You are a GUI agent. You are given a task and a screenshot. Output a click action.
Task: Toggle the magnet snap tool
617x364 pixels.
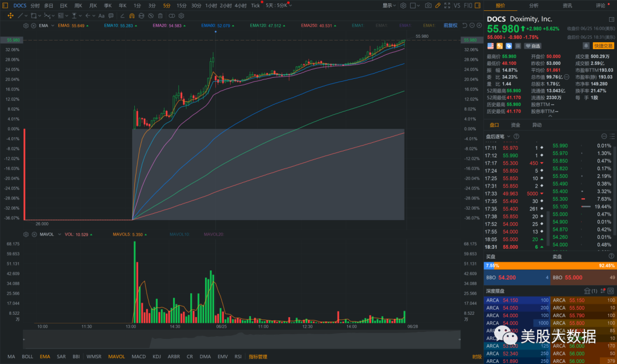[x=132, y=16]
